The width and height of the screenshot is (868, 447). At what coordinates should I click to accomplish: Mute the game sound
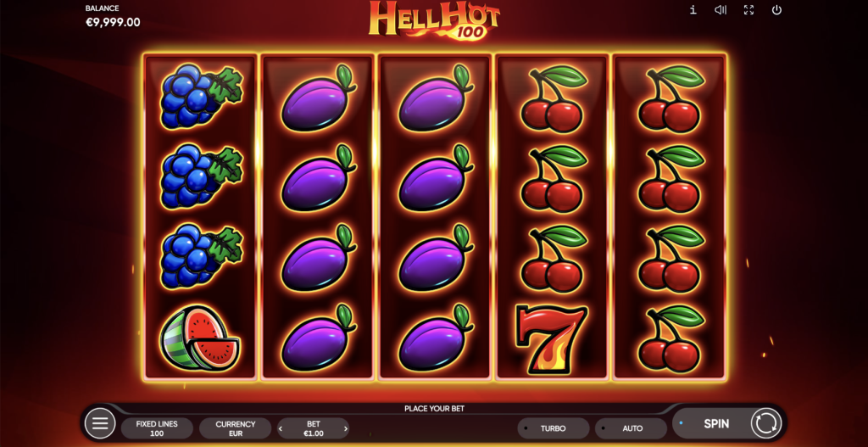(x=721, y=10)
